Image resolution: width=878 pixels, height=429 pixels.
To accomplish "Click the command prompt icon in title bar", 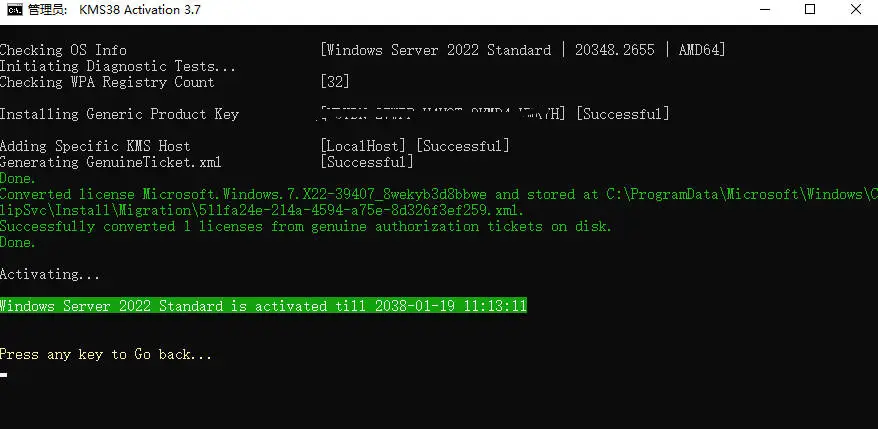I will 15,10.
